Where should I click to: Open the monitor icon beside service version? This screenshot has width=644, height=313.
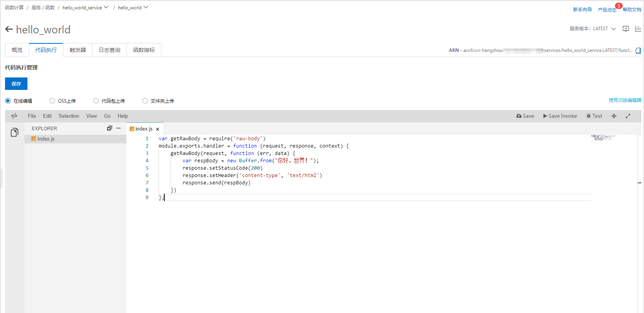click(x=626, y=29)
